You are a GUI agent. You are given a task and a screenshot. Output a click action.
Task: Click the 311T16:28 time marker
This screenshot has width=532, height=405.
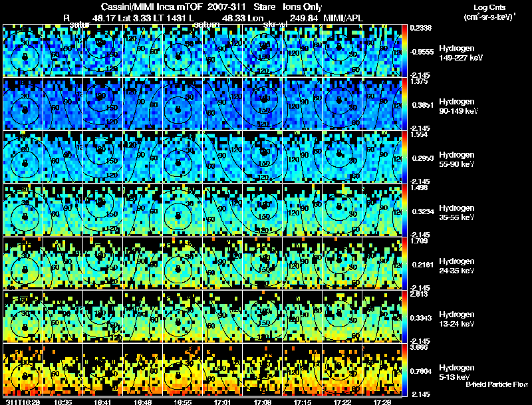(23, 402)
